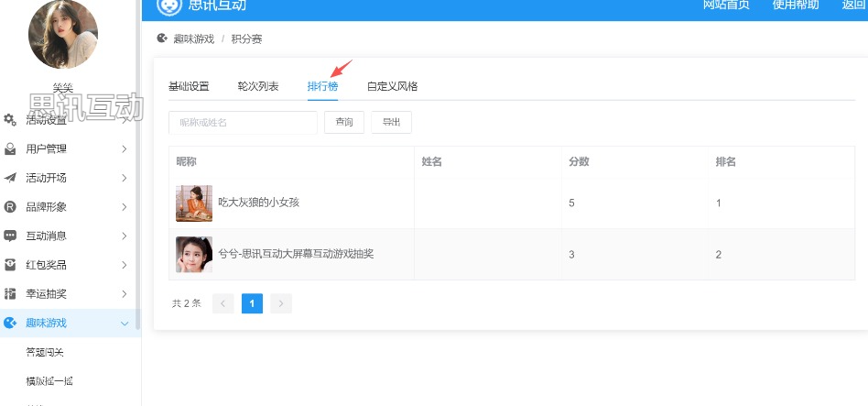Open the 网站首页 link in header
Viewport: 868px width, 406px height.
tap(726, 5)
